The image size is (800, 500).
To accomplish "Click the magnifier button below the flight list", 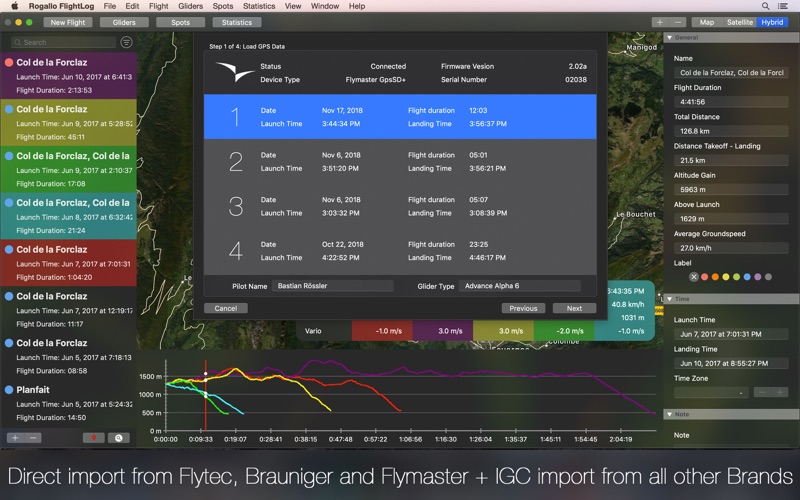I will [x=118, y=438].
